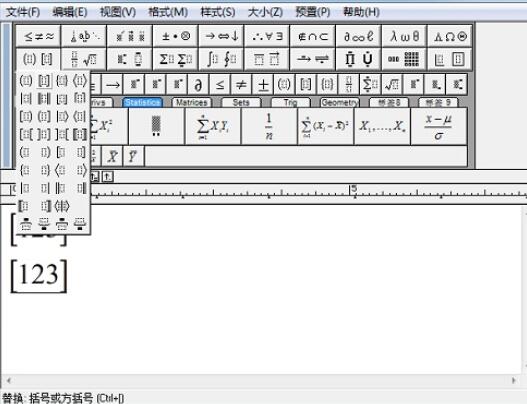Insert horizontal overbrace template in fence palette
This screenshot has width=527, height=404.
pos(26,224)
